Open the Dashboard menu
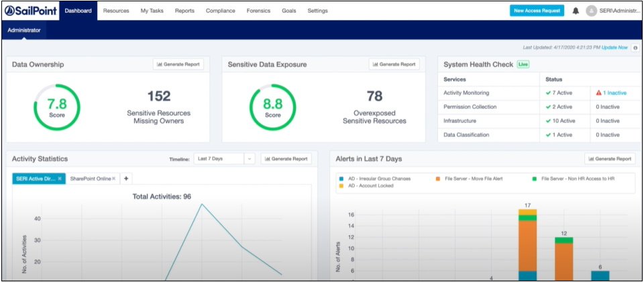This screenshot has width=644, height=282. point(78,11)
